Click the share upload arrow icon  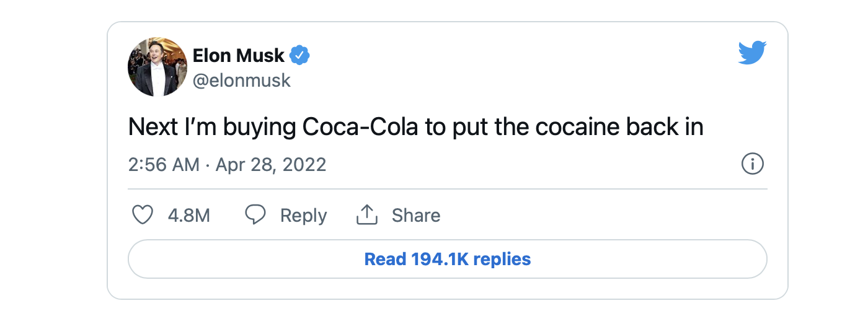tap(367, 215)
